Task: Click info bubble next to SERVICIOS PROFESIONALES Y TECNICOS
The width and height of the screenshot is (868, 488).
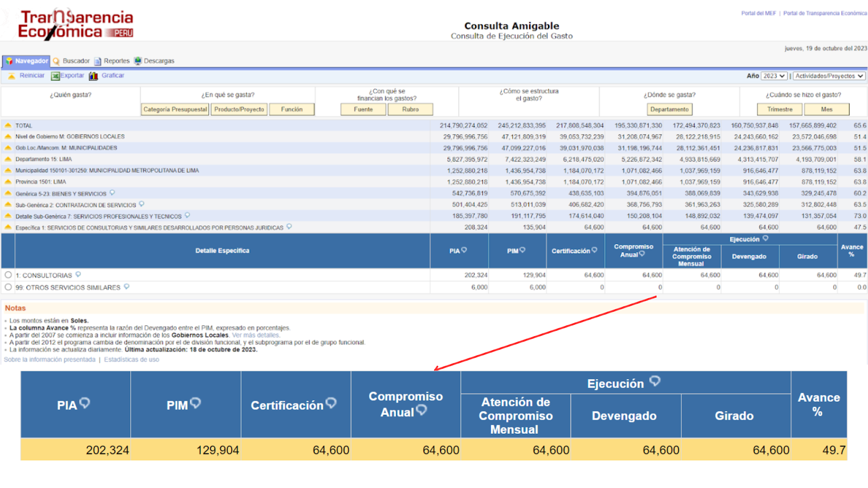Action: click(x=187, y=215)
